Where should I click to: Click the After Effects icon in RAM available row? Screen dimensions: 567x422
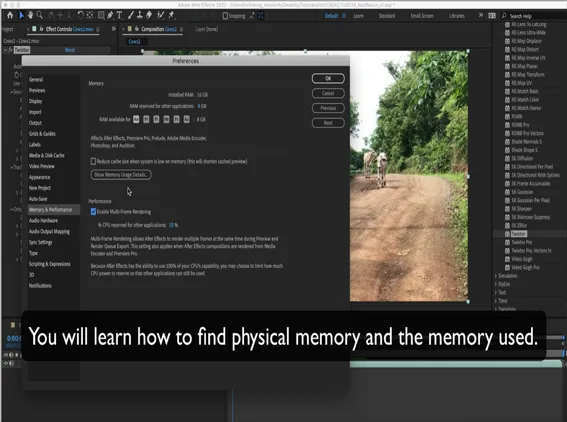pos(136,119)
